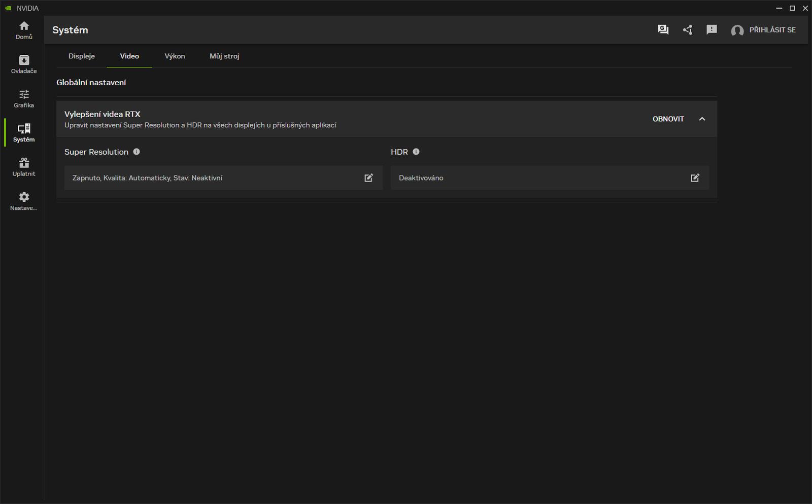The image size is (812, 504).
Task: Edit the Super Resolution setting
Action: click(369, 178)
